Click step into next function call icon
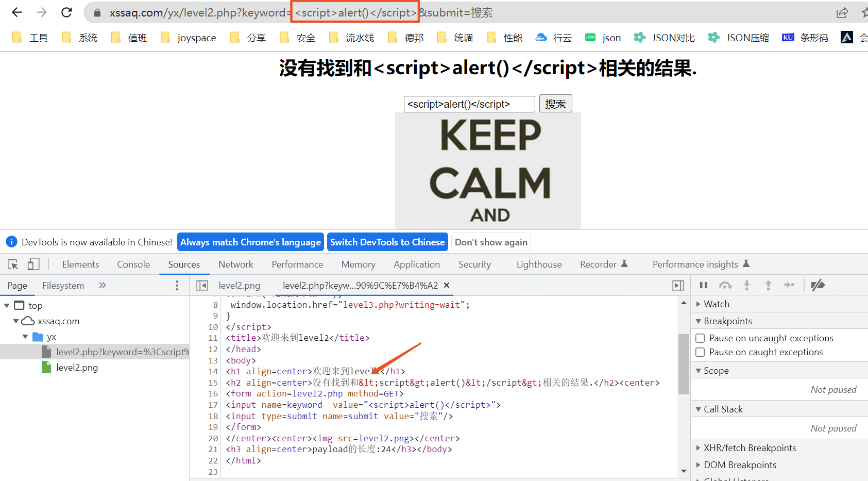The height and width of the screenshot is (481, 868). (747, 285)
